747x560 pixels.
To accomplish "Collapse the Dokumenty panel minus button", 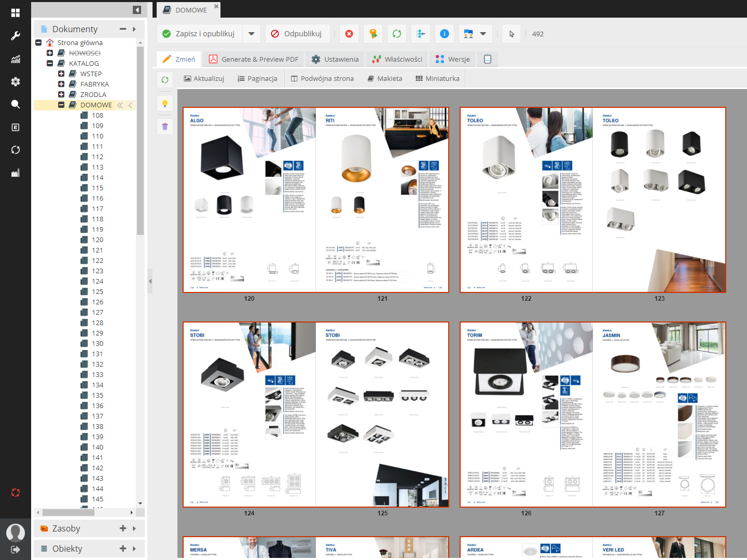I will coord(123,29).
